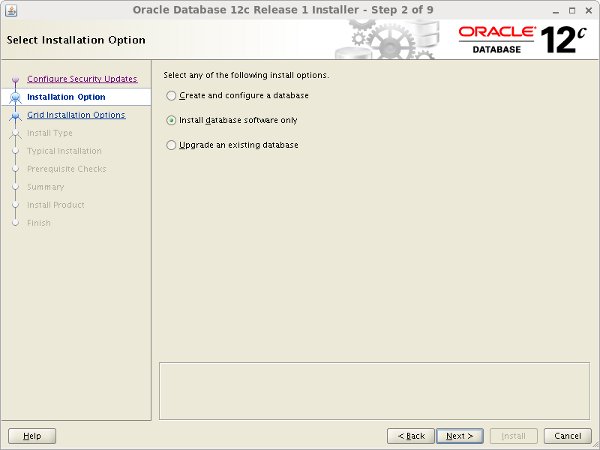Minimize the installer window
This screenshot has height=450, width=600.
pyautogui.click(x=556, y=11)
